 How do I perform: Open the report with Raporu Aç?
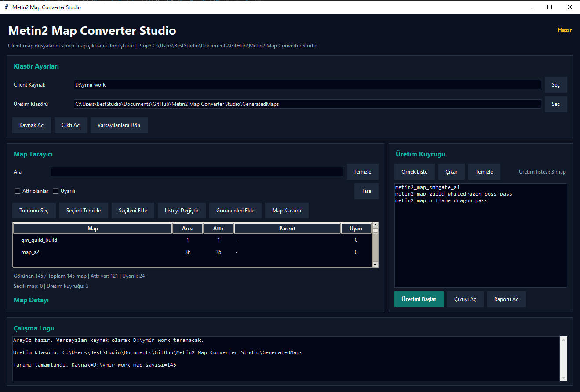(x=506, y=299)
